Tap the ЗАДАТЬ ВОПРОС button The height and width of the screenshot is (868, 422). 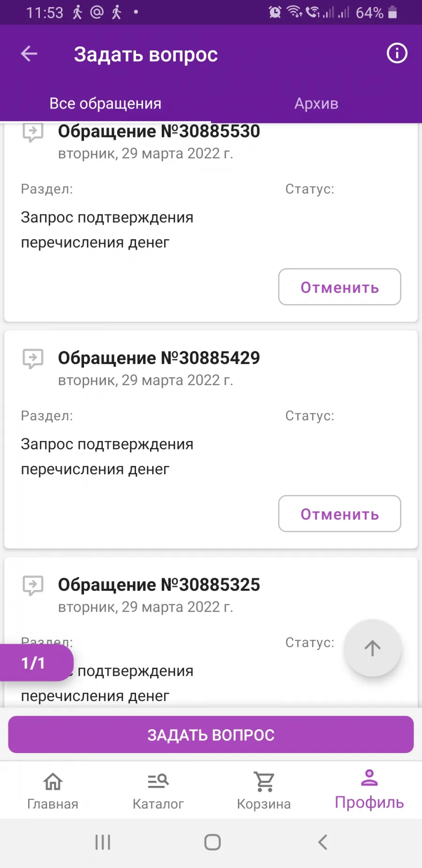[211, 734]
